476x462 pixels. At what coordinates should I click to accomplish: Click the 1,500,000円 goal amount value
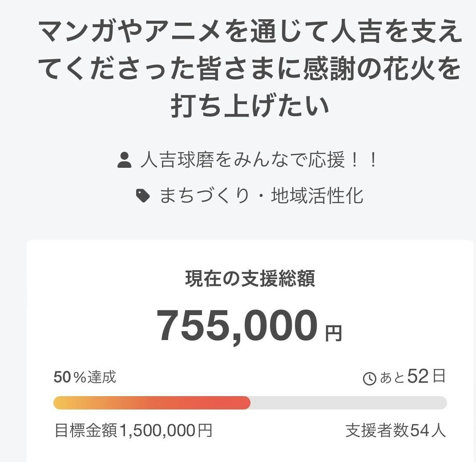[165, 431]
